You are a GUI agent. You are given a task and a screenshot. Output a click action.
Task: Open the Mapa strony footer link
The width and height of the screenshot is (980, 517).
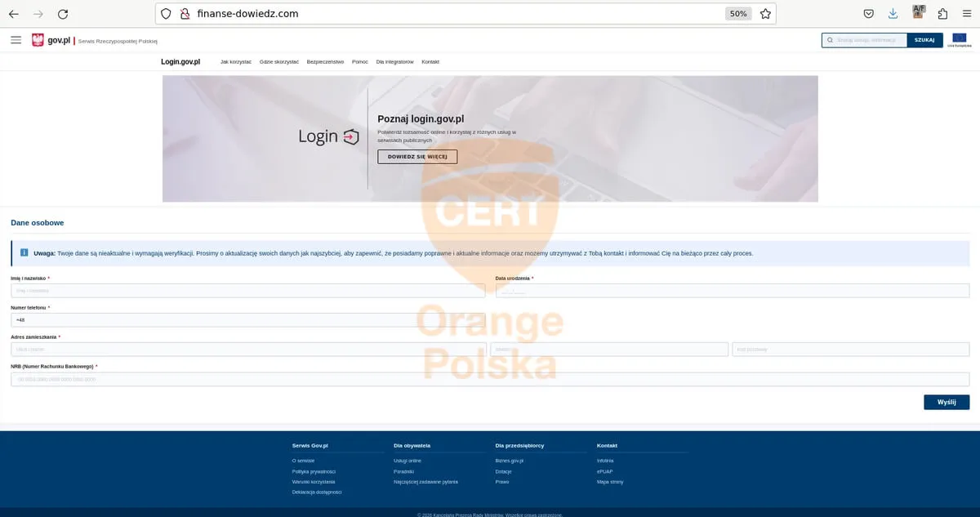[x=610, y=482]
